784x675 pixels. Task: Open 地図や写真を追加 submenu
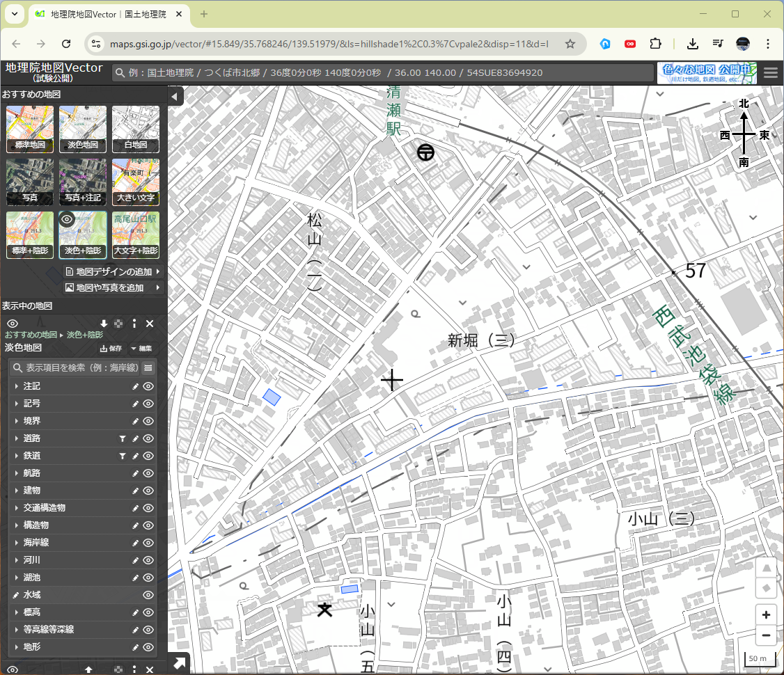point(113,288)
